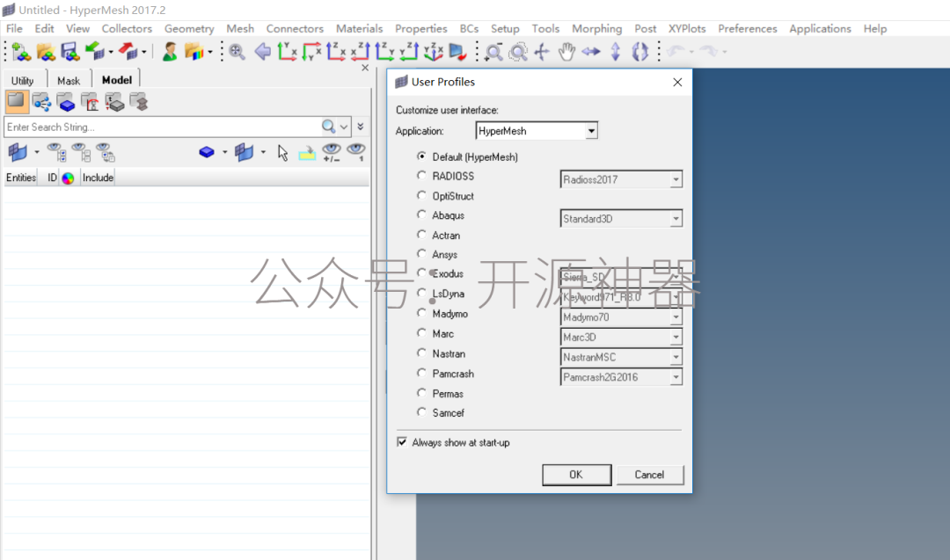Image resolution: width=950 pixels, height=560 pixels.
Task: Click the color wheel column header
Action: coord(68,178)
